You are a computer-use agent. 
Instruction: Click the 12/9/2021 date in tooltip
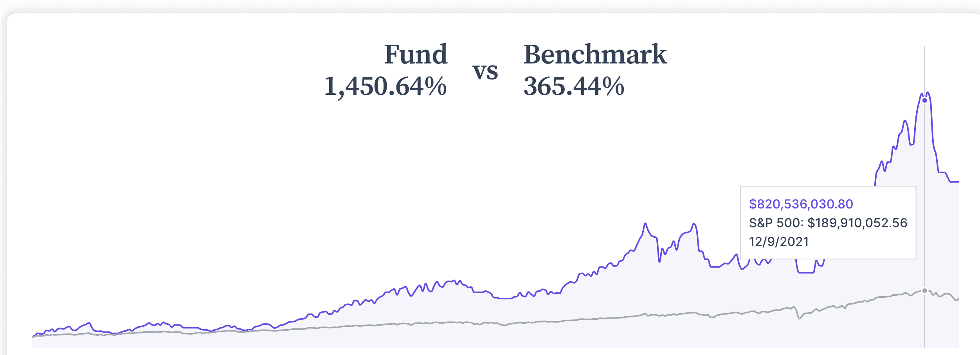click(x=779, y=242)
